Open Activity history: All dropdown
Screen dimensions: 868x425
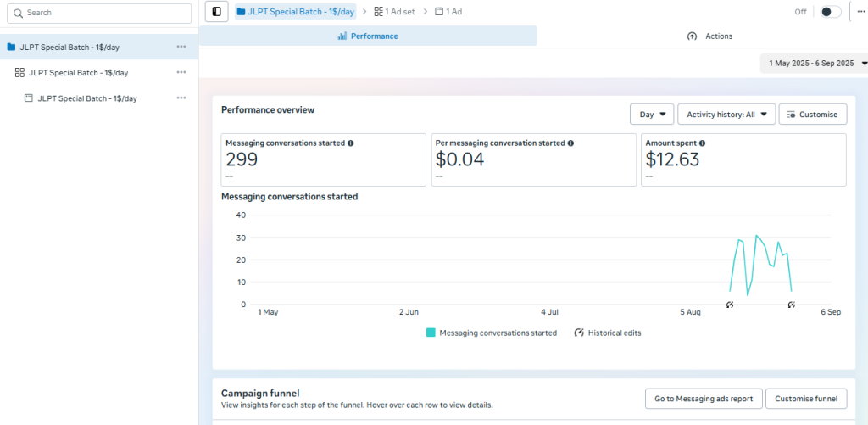[x=726, y=115]
